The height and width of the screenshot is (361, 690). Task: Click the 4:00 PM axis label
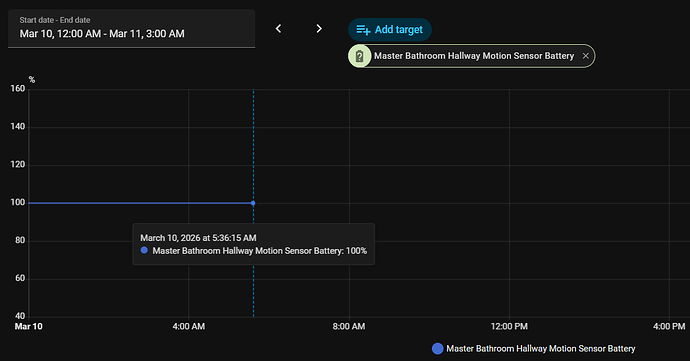pos(669,327)
